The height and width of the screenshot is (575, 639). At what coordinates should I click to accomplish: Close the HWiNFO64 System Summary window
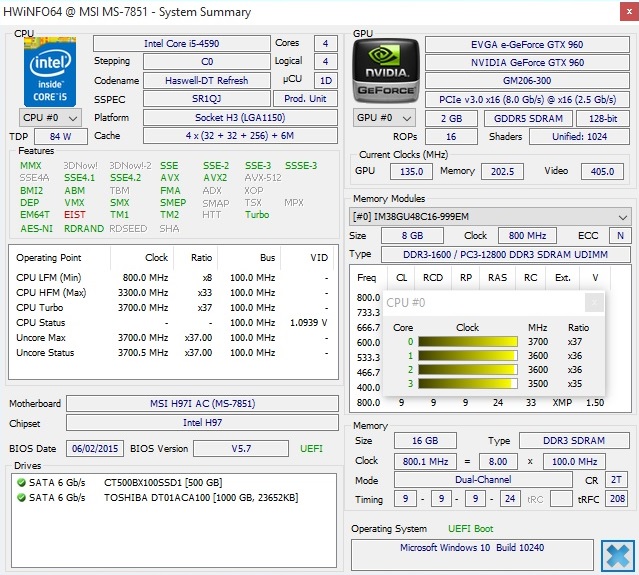[x=629, y=12]
